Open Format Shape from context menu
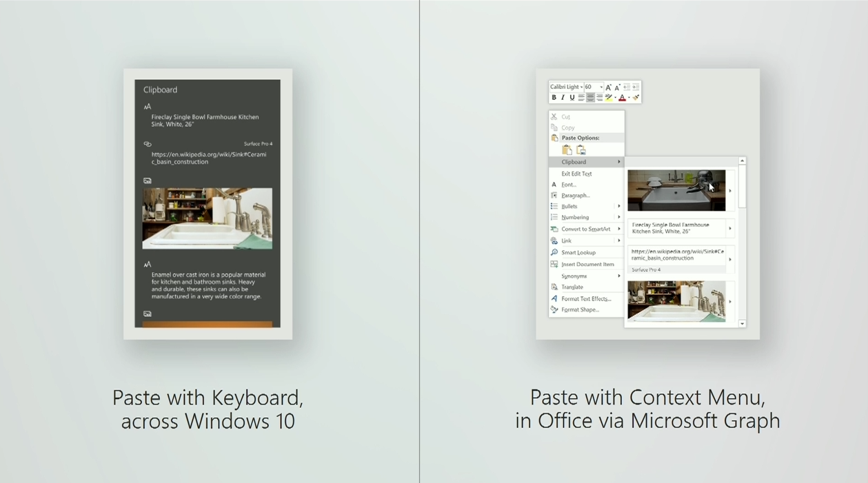868x483 pixels. click(x=580, y=310)
